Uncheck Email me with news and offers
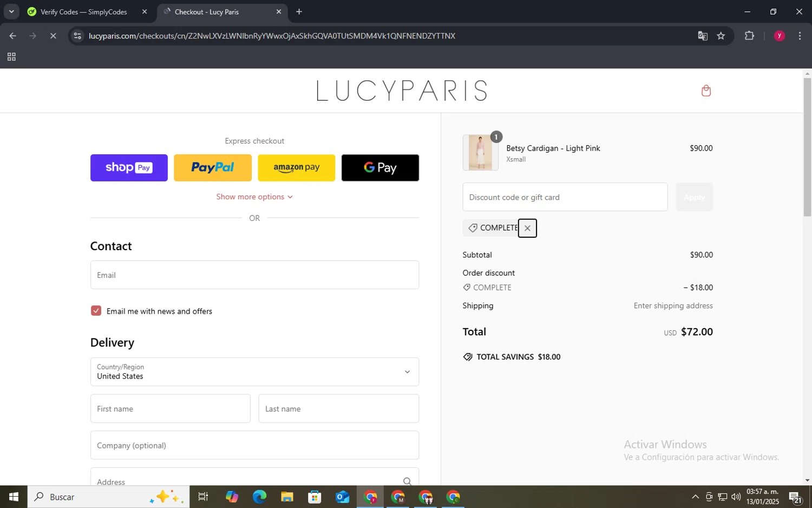This screenshot has height=508, width=812. click(x=96, y=311)
